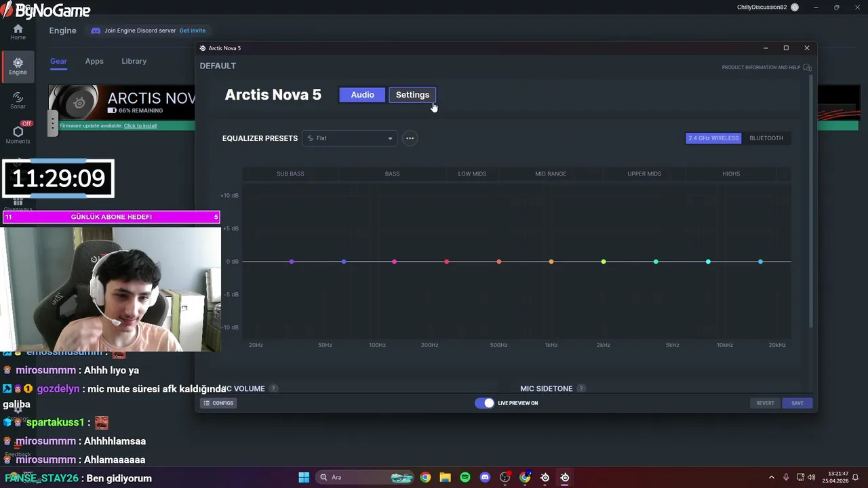Screen dimensions: 868x488
Task: Click the three-dot handle on the Arctis device card
Action: pos(53,123)
